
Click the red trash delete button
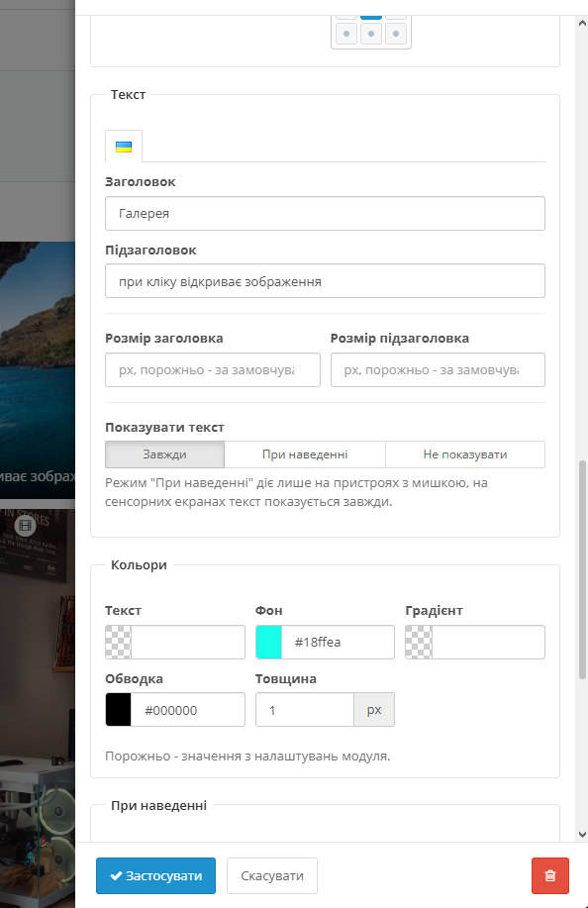549,875
